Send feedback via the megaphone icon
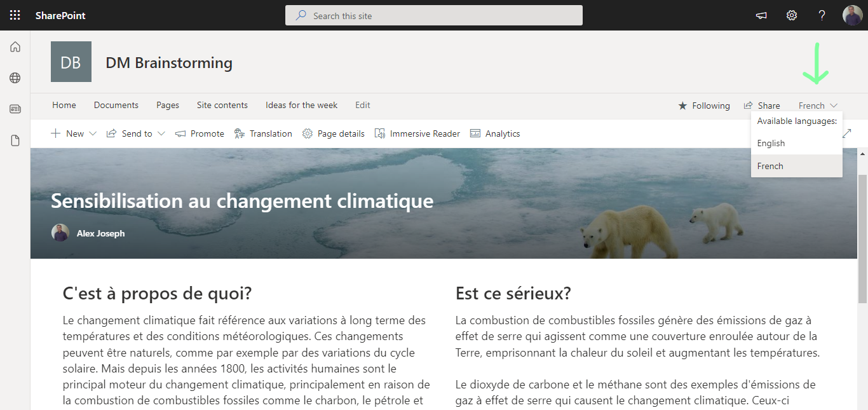Image resolution: width=868 pixels, height=410 pixels. click(x=761, y=15)
